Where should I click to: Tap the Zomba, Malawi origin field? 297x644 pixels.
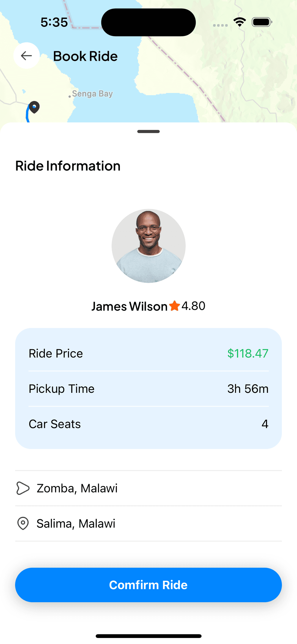pyautogui.click(x=148, y=488)
